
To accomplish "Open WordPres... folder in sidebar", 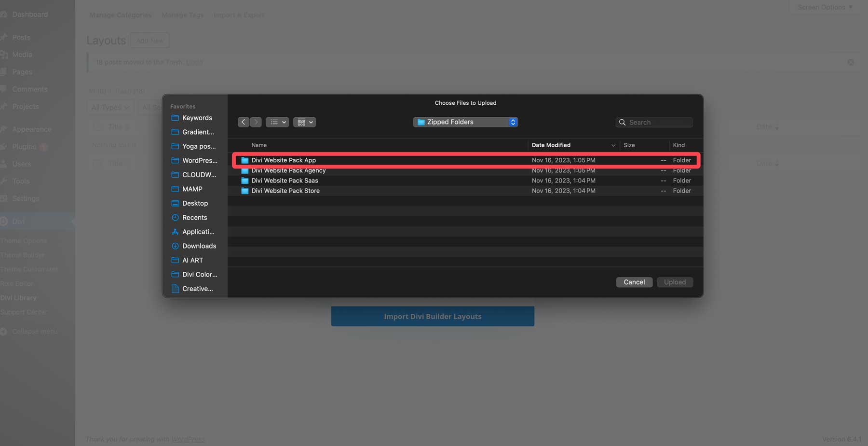I will [x=200, y=160].
